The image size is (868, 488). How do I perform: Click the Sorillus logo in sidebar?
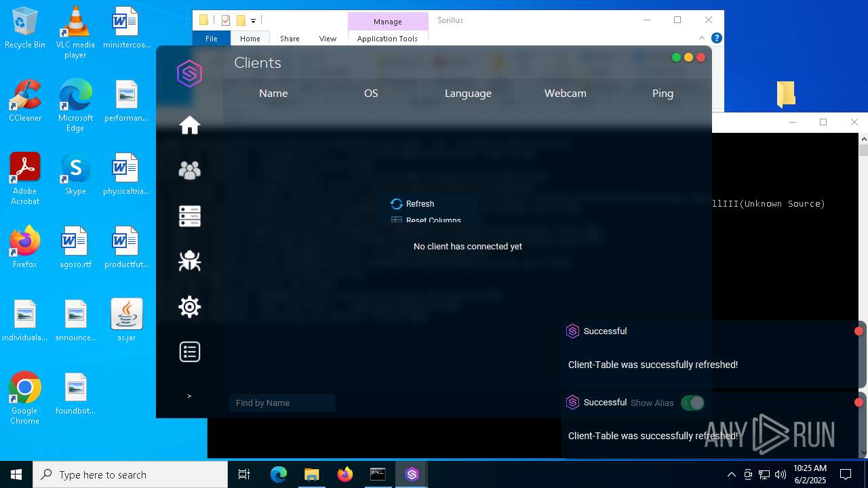(190, 73)
